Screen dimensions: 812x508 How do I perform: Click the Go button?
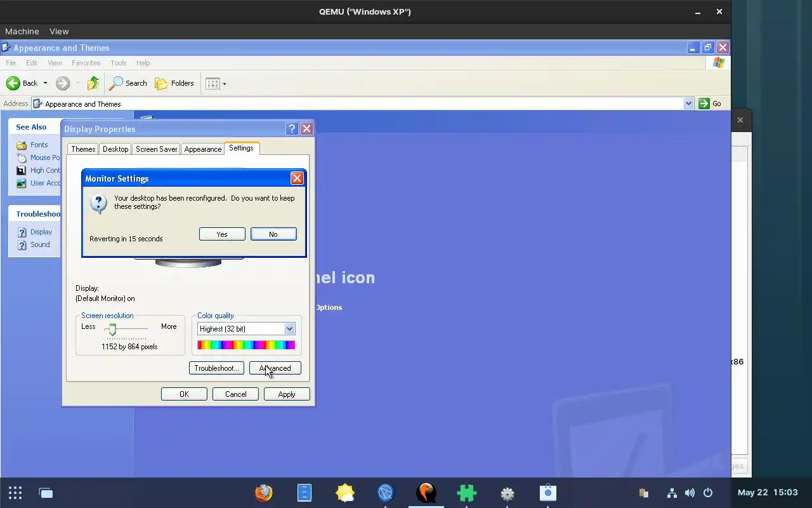(710, 104)
